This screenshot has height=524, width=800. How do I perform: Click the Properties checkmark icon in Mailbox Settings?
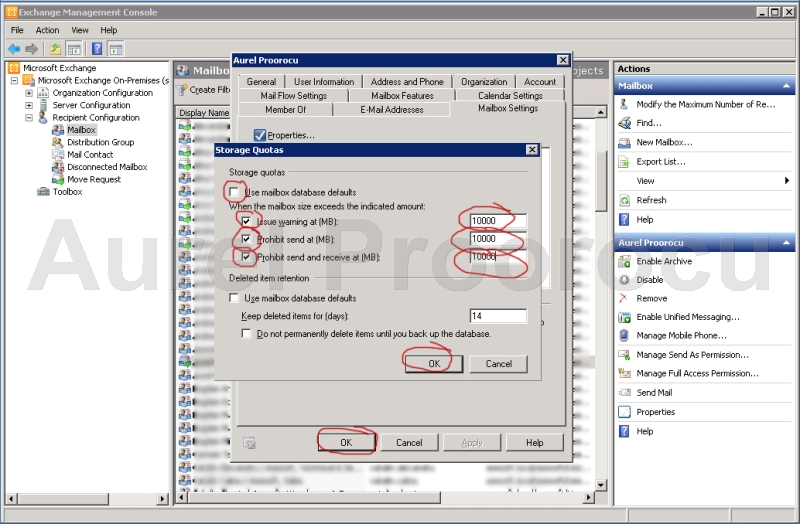click(260, 135)
